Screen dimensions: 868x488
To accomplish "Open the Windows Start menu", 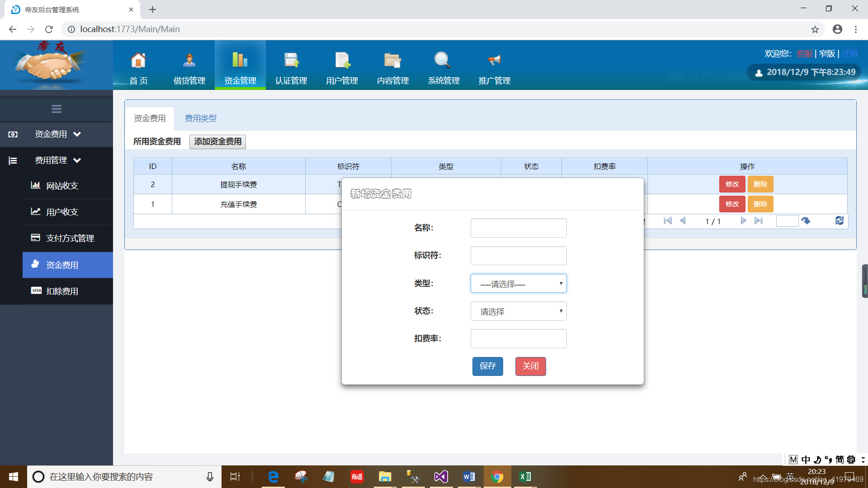I will click(x=14, y=477).
